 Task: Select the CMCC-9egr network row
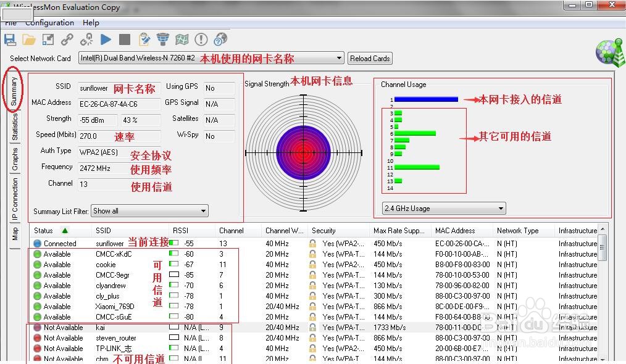(315, 275)
